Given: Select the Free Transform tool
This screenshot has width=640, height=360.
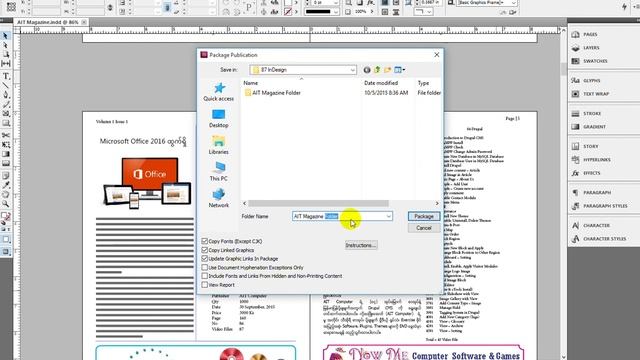Looking at the screenshot, I should 6,144.
